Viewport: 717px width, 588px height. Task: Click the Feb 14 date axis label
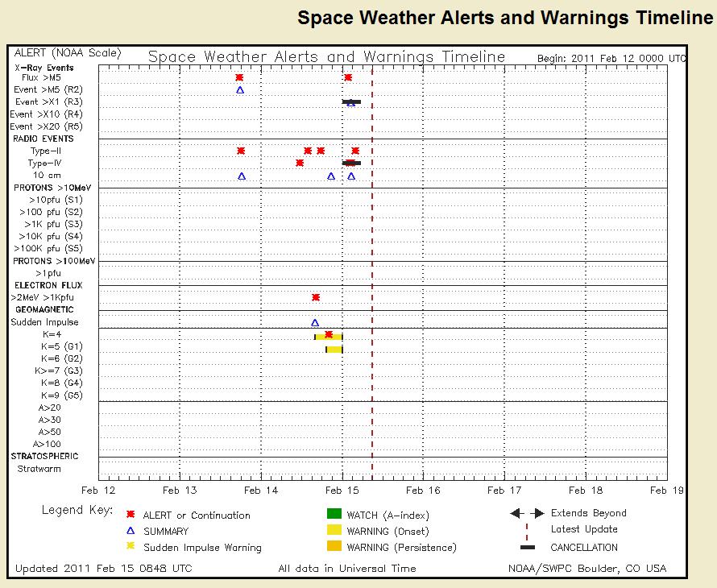coord(261,491)
